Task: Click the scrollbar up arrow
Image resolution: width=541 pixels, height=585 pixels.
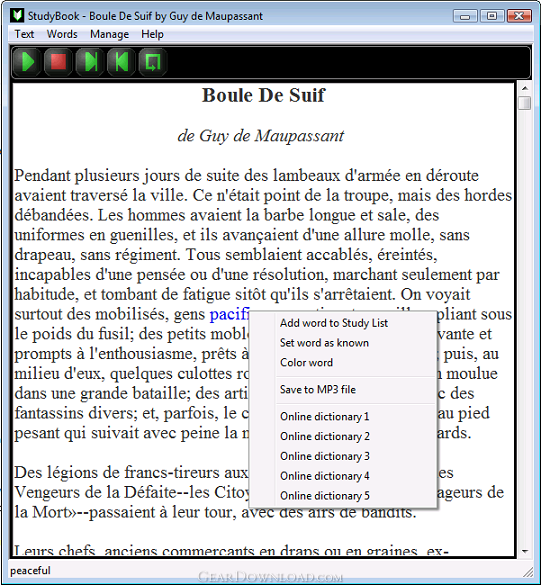Action: pyautogui.click(x=525, y=88)
